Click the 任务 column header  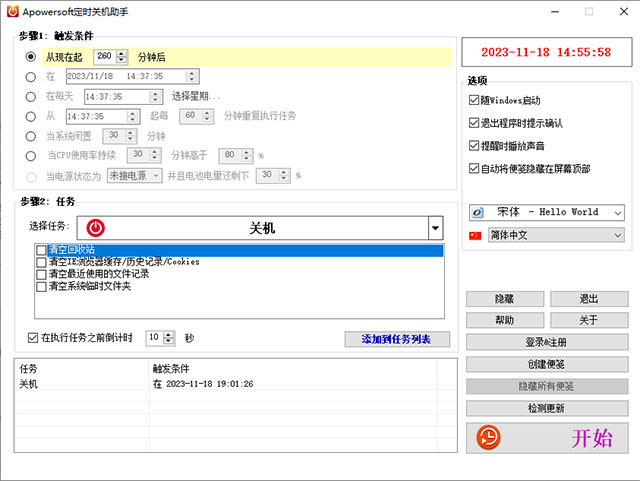(29, 369)
